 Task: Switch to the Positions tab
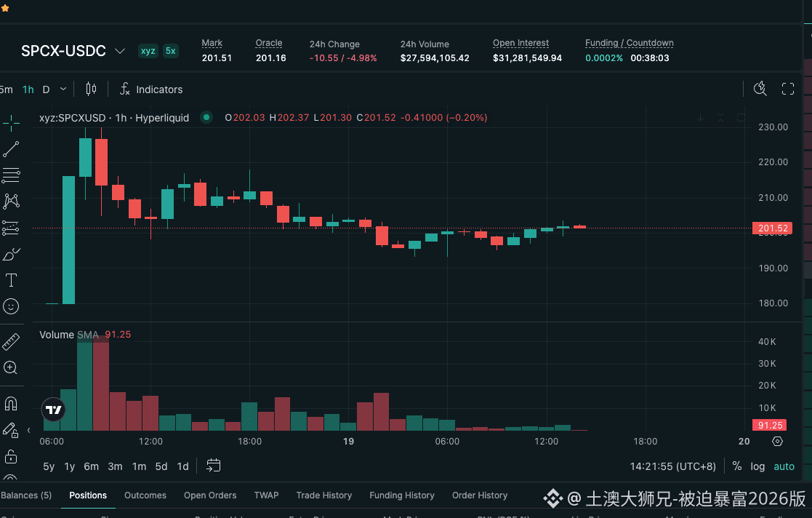tap(88, 495)
